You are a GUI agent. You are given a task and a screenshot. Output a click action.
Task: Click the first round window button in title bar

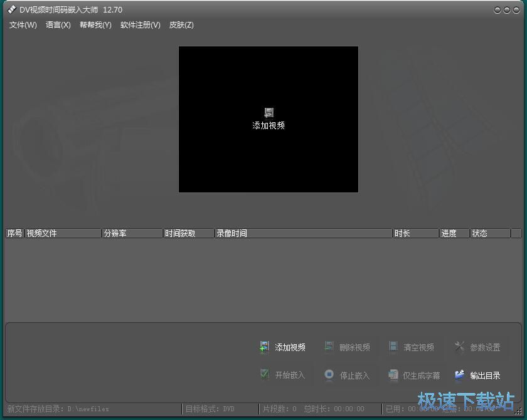pos(498,10)
